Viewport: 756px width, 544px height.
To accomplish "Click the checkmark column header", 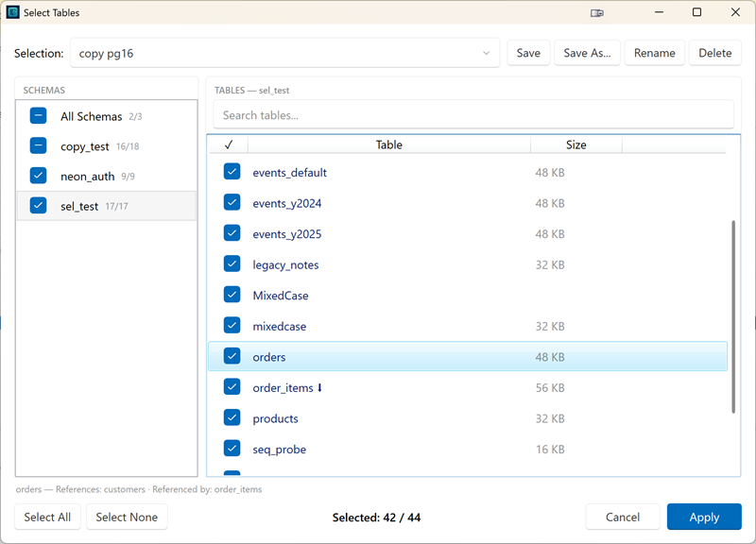I will pos(229,144).
